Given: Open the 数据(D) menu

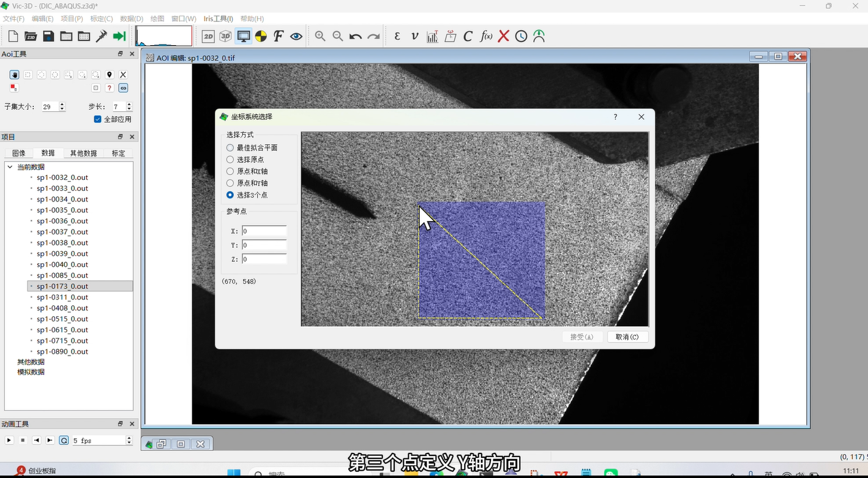Looking at the screenshot, I should (x=132, y=19).
